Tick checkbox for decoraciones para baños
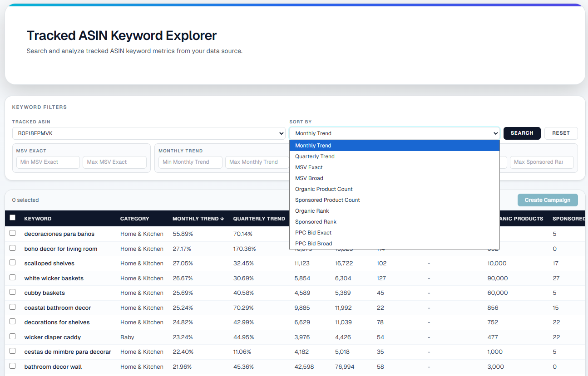This screenshot has height=376, width=588. point(13,233)
